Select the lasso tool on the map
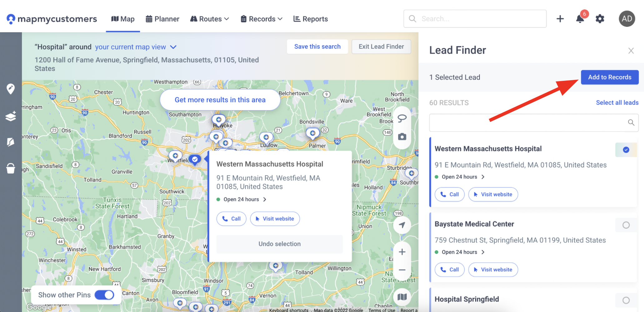The width and height of the screenshot is (644, 312). click(x=402, y=118)
